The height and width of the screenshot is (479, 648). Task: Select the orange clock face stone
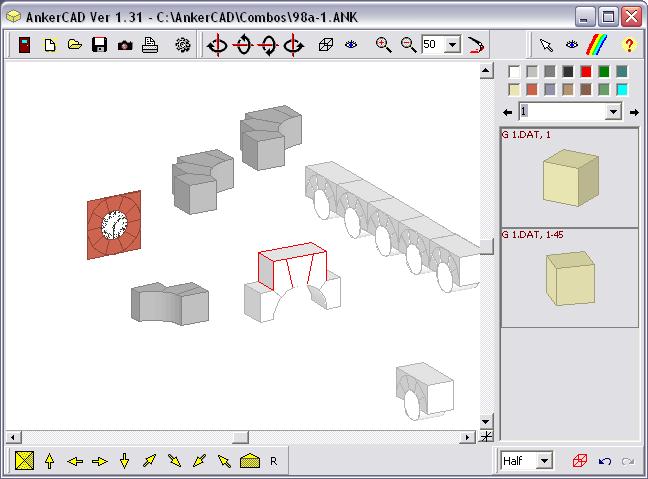click(114, 225)
